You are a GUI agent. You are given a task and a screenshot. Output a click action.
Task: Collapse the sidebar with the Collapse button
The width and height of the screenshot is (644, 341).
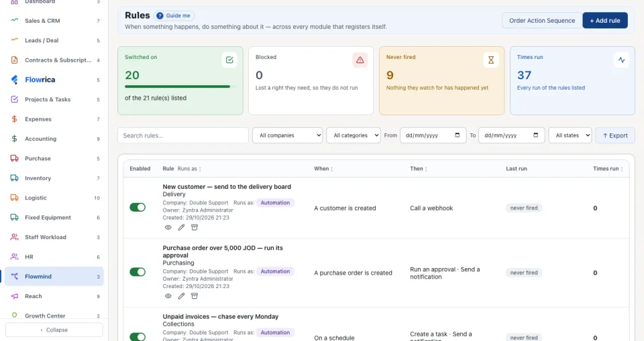[54, 330]
